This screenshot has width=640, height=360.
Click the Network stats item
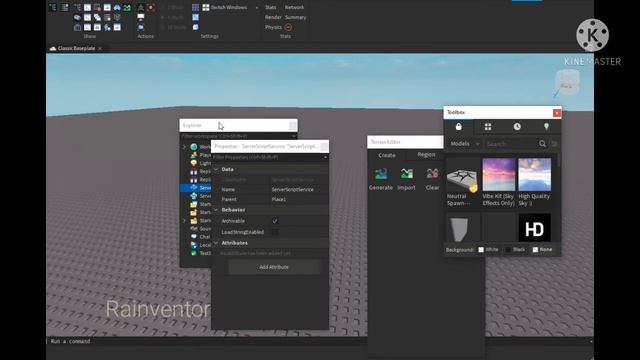[294, 7]
